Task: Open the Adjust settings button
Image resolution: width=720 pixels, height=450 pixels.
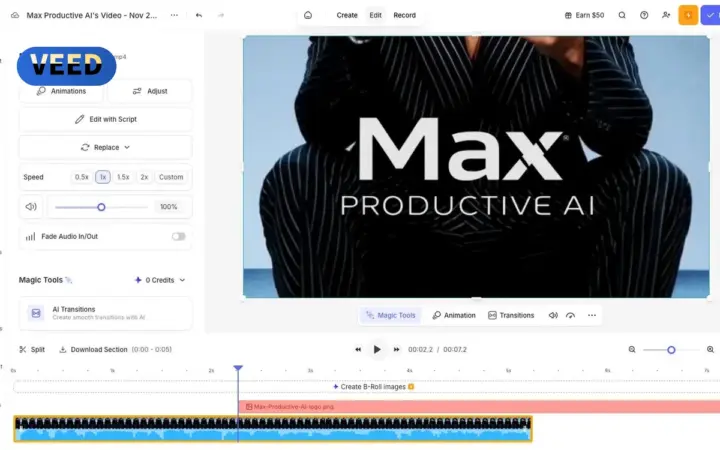Action: (150, 91)
